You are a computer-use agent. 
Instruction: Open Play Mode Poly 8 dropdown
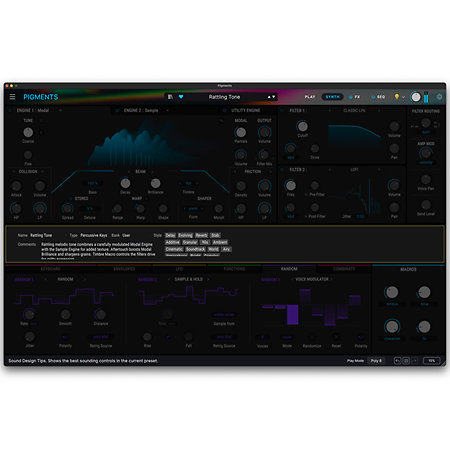376,361
